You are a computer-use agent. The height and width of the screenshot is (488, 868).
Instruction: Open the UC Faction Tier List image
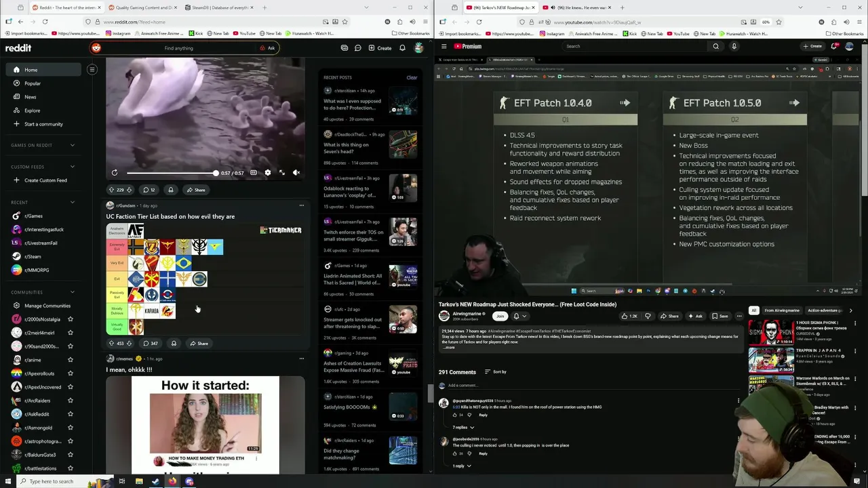click(205, 279)
